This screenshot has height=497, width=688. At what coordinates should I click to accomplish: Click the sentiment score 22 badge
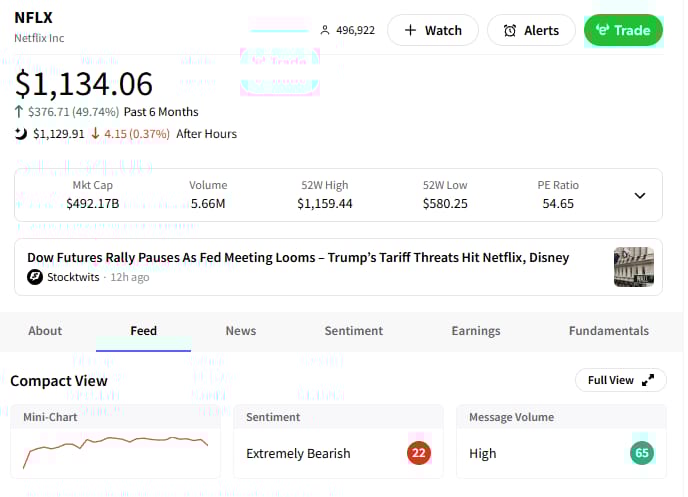coord(419,453)
